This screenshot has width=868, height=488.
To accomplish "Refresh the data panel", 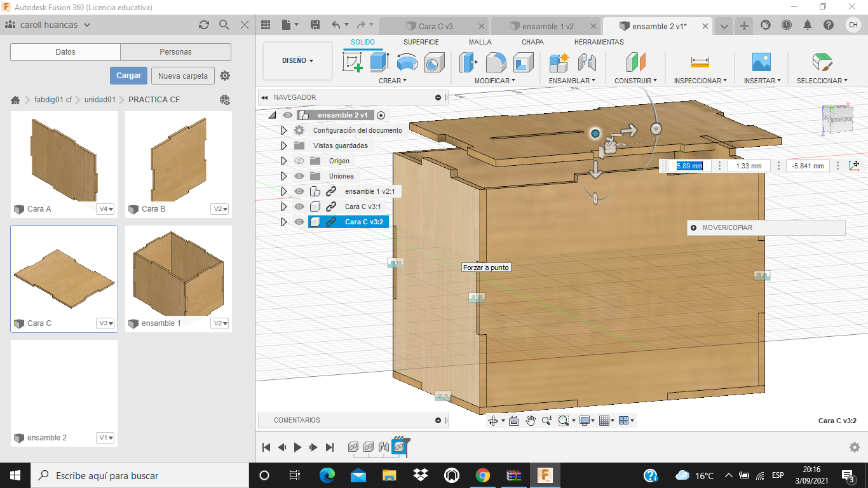I will 203,25.
